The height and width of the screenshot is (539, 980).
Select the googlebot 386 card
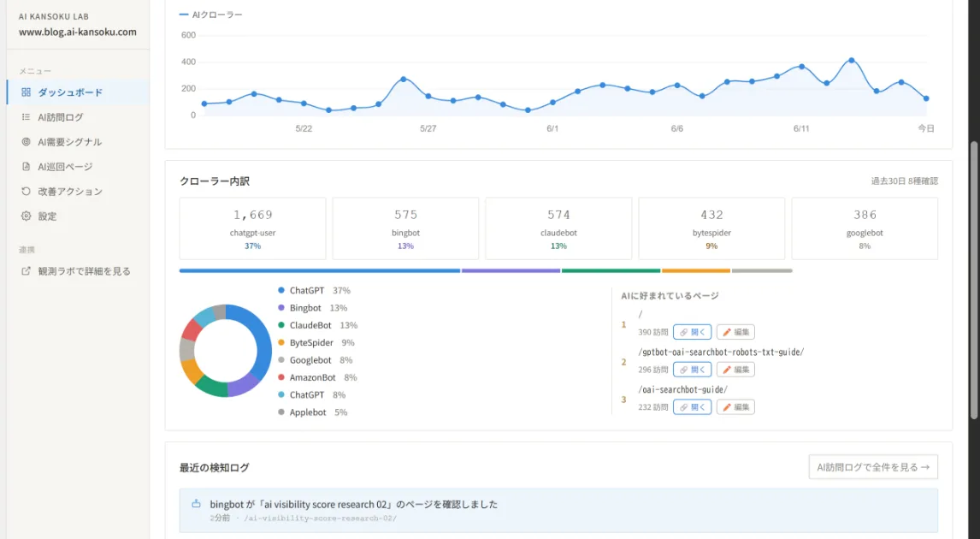pos(865,228)
